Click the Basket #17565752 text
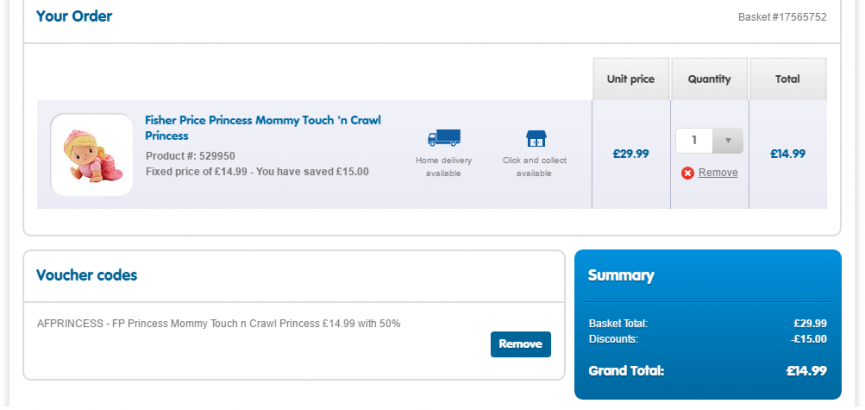Screen dimensions: 865x410 [x=782, y=17]
